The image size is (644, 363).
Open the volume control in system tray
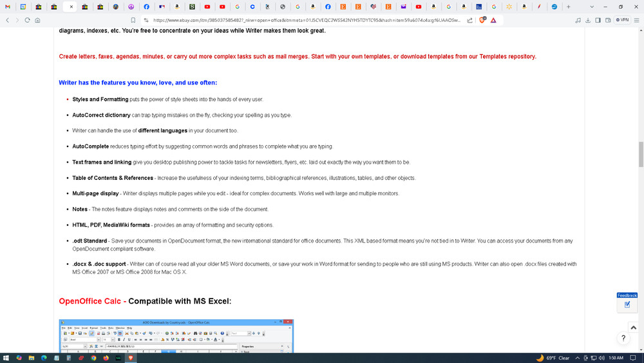pyautogui.click(x=601, y=358)
